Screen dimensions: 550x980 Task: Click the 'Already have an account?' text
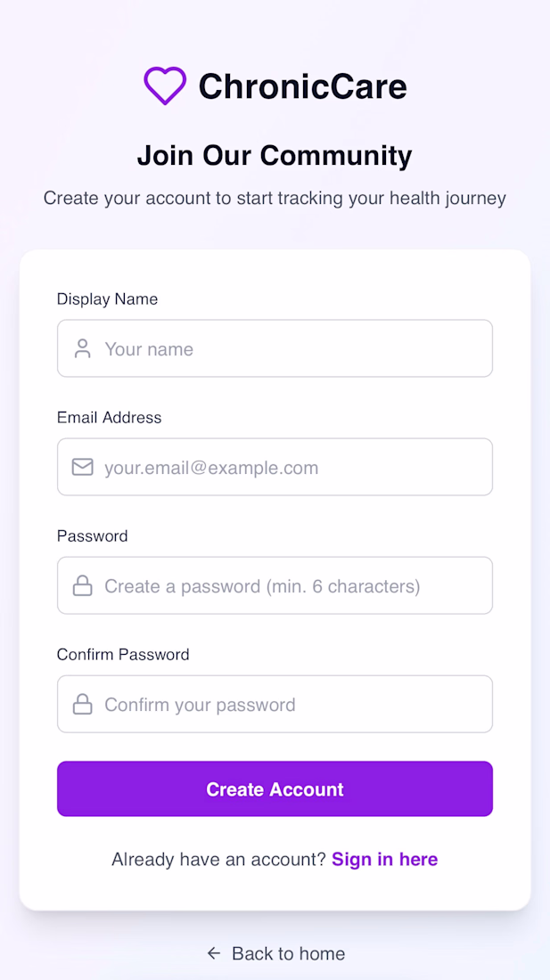click(218, 859)
